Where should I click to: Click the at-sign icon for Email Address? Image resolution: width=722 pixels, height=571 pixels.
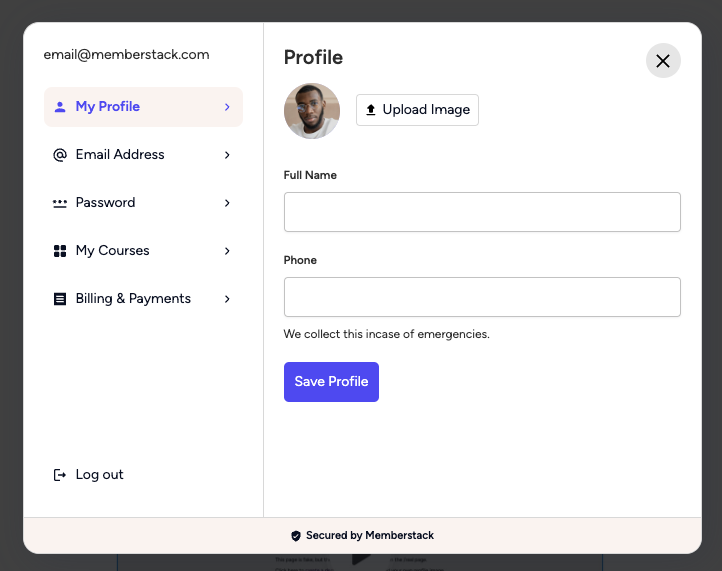pyautogui.click(x=60, y=155)
